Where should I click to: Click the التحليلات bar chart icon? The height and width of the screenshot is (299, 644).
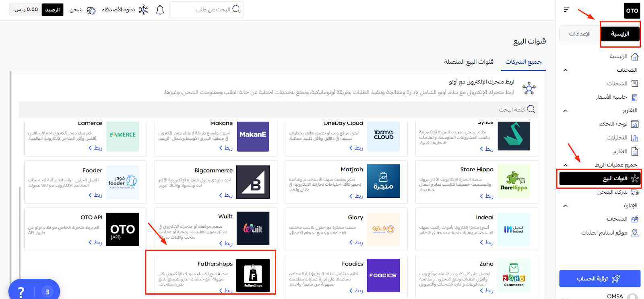point(635,138)
